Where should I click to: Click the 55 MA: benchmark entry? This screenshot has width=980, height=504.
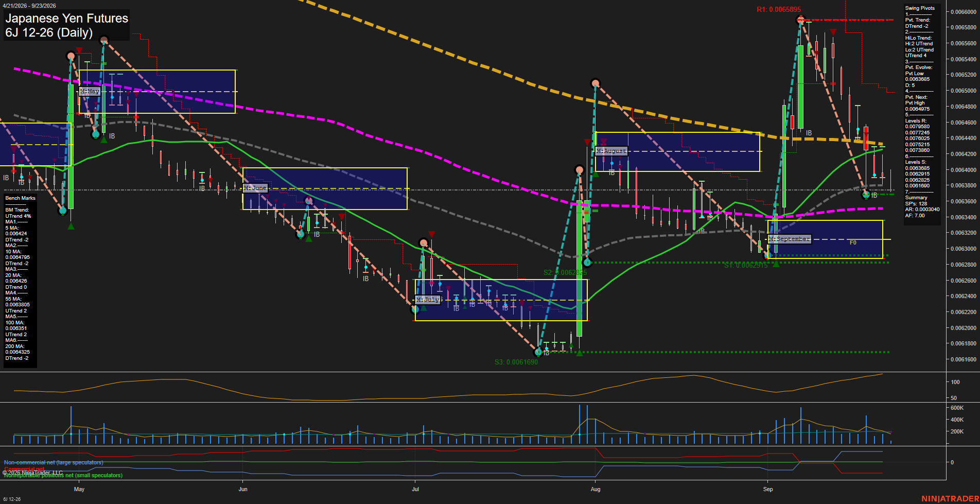[x=13, y=299]
